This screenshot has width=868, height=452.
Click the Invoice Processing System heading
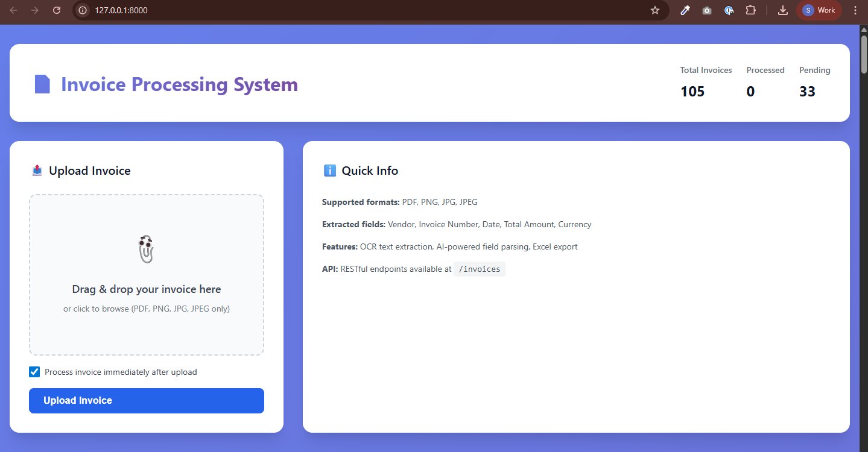point(179,84)
